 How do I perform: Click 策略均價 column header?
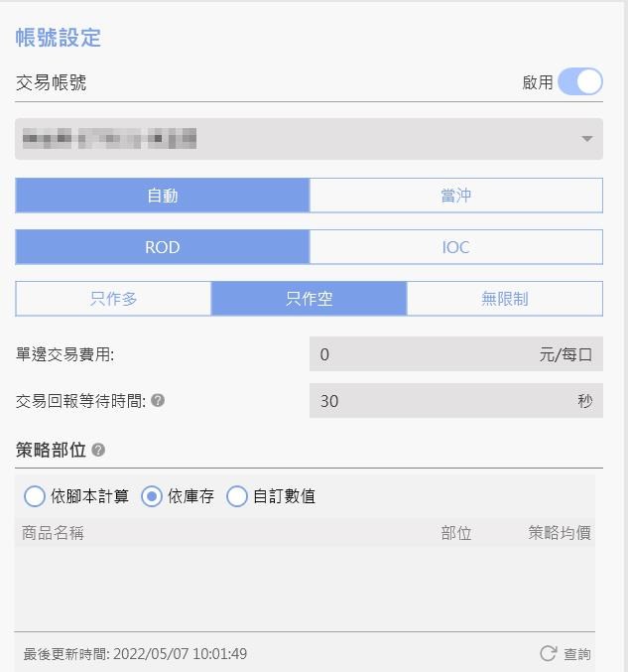pos(560,533)
